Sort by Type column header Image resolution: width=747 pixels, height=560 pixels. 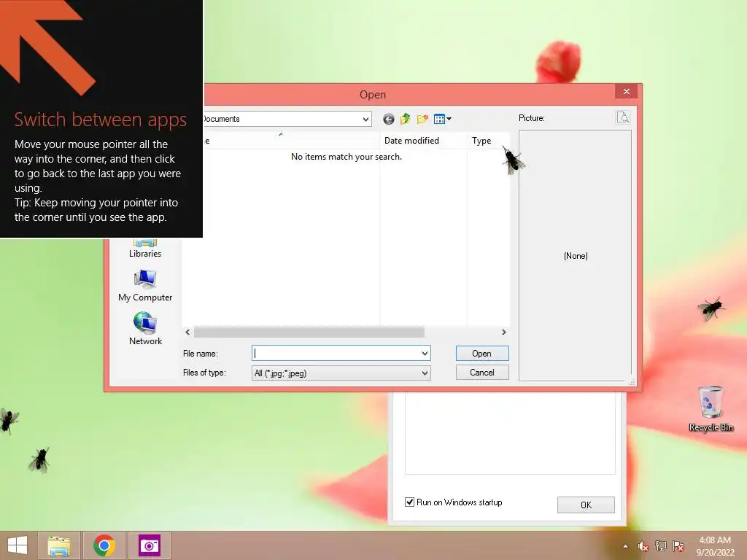pos(481,141)
